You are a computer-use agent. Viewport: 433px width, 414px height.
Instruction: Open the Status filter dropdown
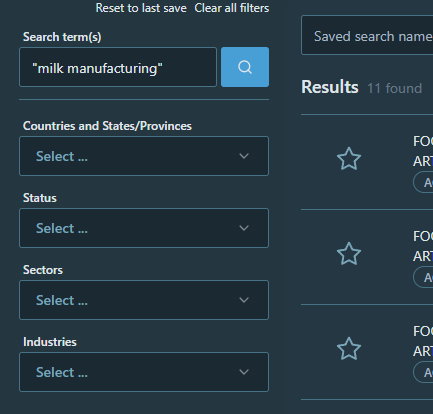[x=144, y=228]
